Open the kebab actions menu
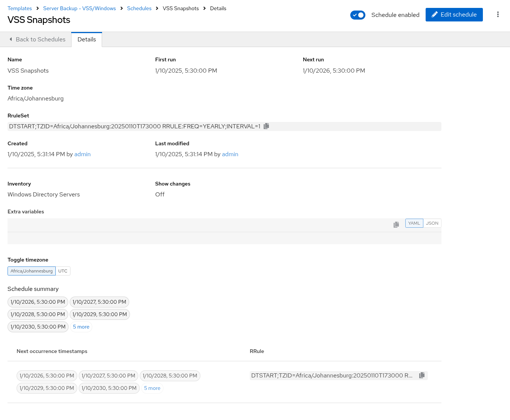 [498, 14]
